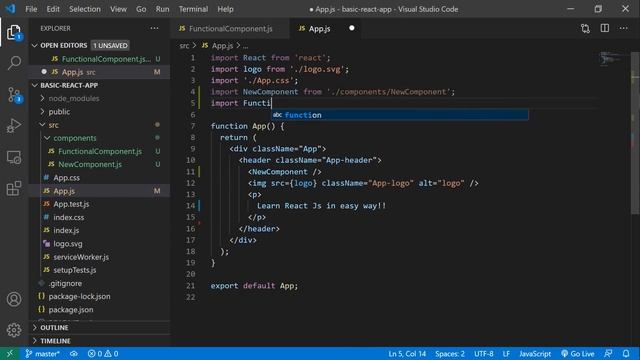Screen dimensions: 640x360
Task: Open the Search view icon
Action: (14, 63)
